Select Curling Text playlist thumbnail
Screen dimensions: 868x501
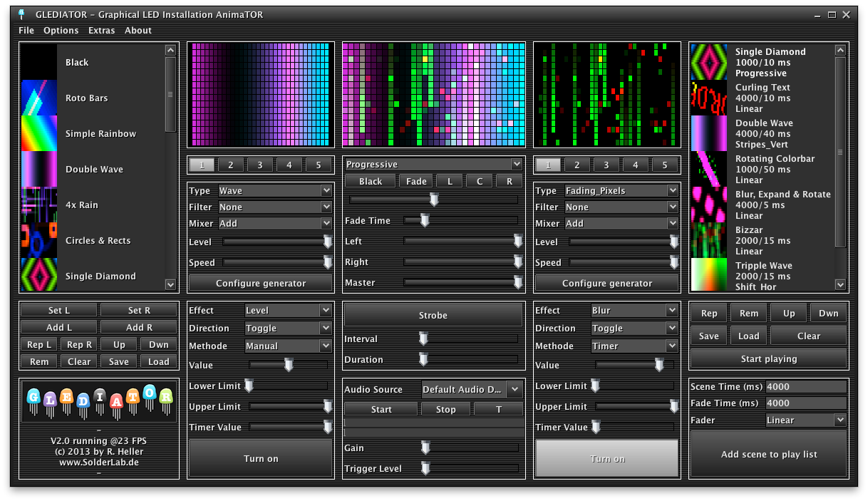(x=708, y=98)
